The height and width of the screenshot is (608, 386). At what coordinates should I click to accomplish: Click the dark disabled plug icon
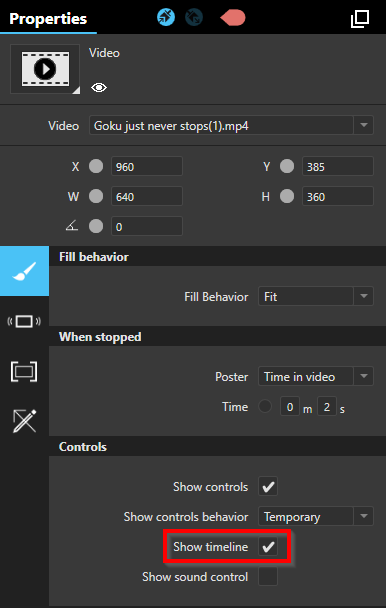pos(194,17)
